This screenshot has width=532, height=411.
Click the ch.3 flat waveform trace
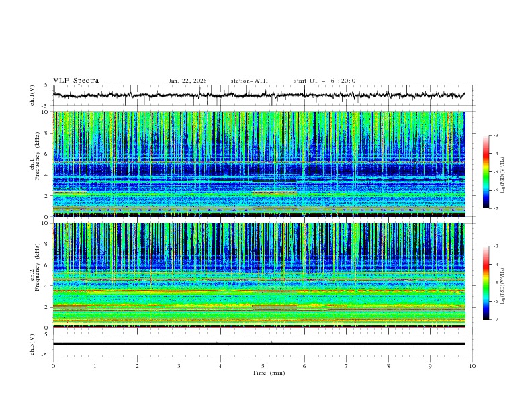[x=259, y=344]
